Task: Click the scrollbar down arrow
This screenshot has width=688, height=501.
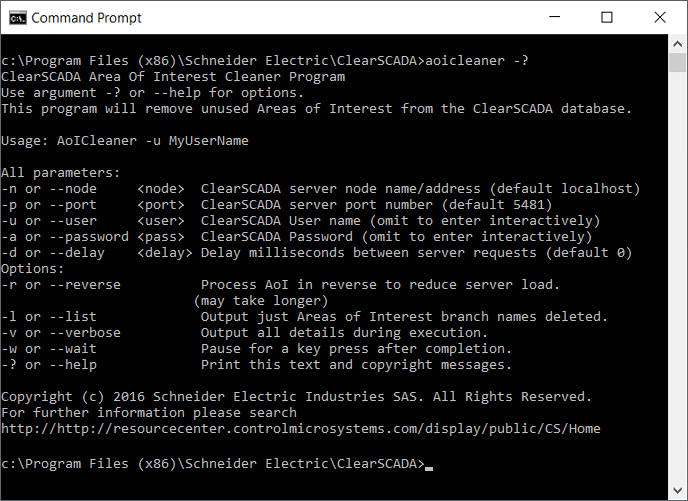Action: coord(678,491)
